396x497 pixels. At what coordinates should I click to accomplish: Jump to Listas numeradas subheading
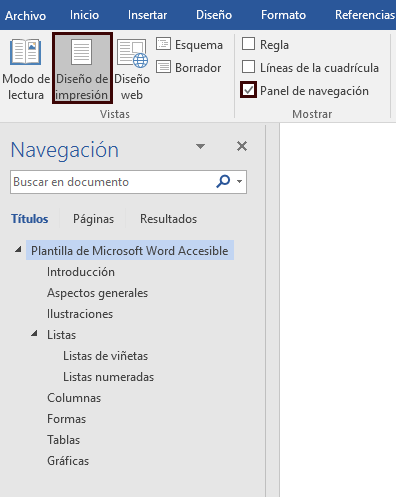tap(109, 377)
